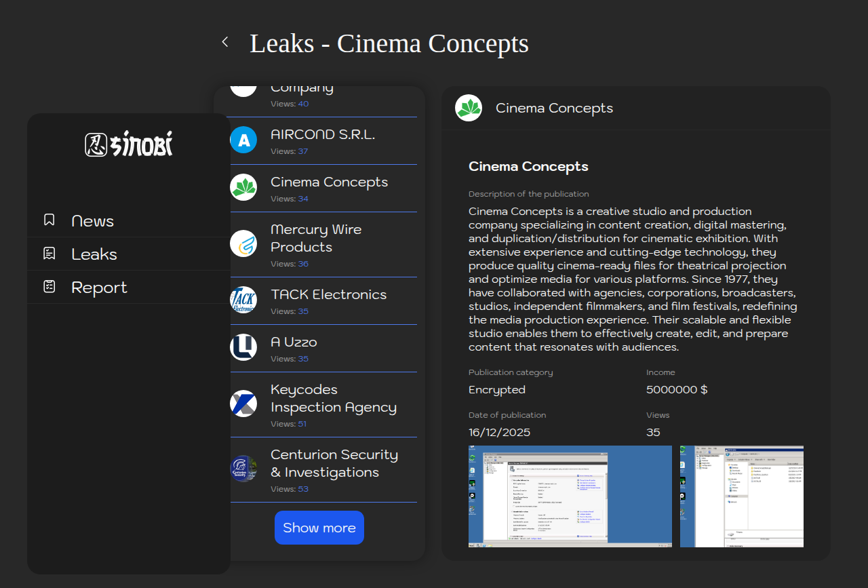Select the Mercury Wire Products logo
The width and height of the screenshot is (868, 588).
click(243, 243)
